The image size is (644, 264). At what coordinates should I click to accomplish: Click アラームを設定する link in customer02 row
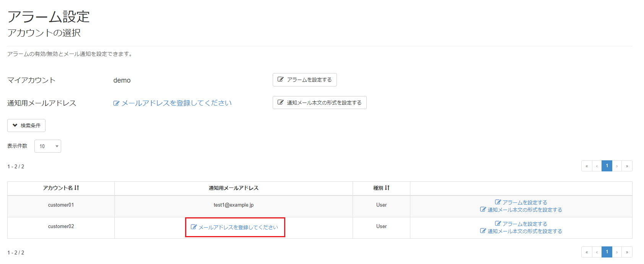point(521,224)
